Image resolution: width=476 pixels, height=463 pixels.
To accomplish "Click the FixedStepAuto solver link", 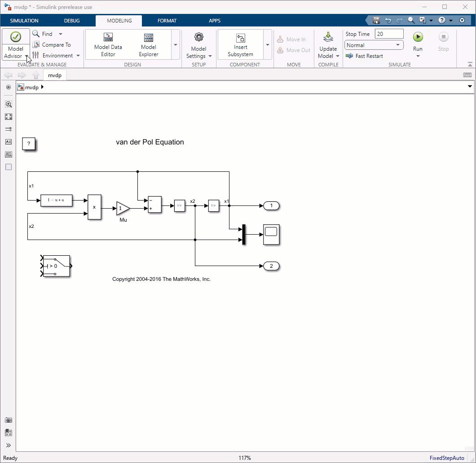I will pos(446,458).
